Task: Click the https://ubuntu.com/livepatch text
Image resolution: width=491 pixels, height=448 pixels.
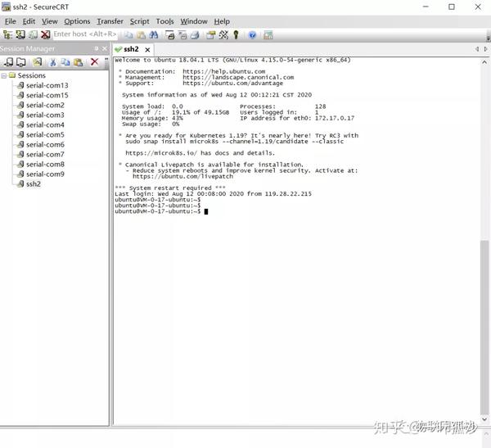Action: point(182,176)
